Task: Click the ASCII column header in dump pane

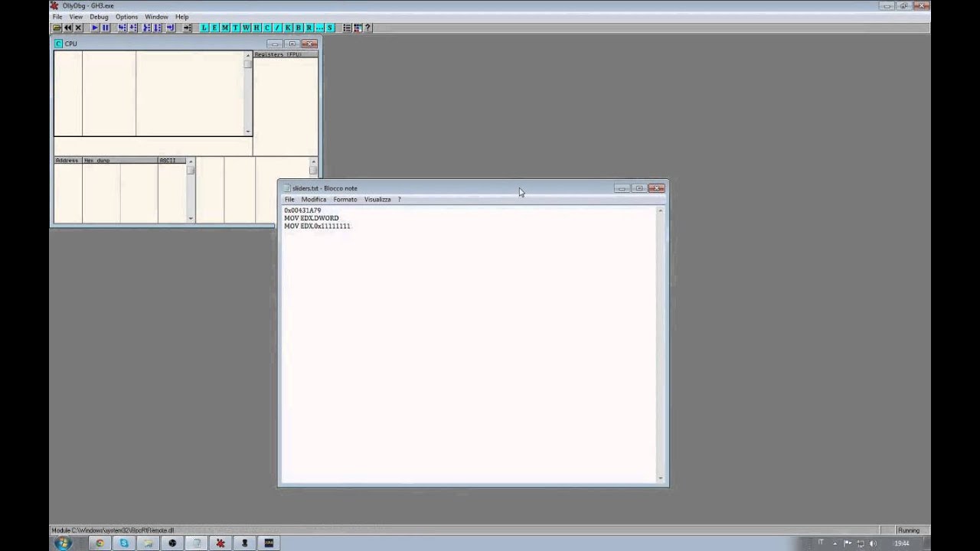Action: click(172, 160)
